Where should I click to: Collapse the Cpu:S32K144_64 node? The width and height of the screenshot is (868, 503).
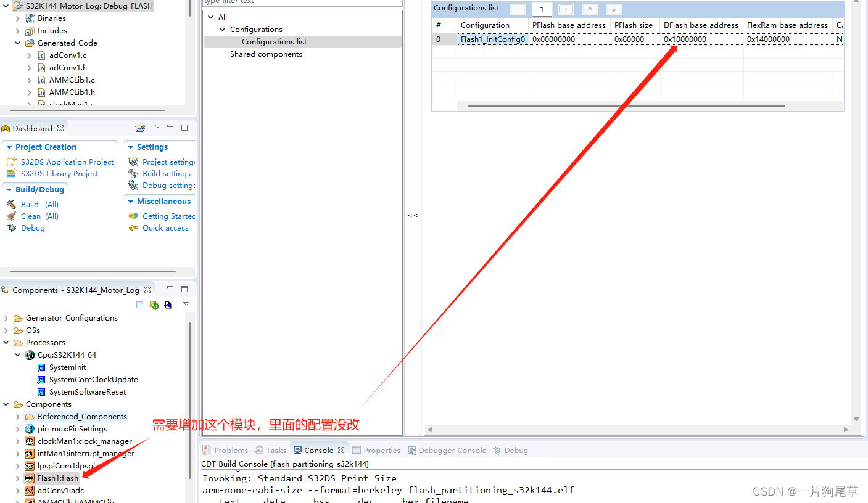tap(18, 355)
